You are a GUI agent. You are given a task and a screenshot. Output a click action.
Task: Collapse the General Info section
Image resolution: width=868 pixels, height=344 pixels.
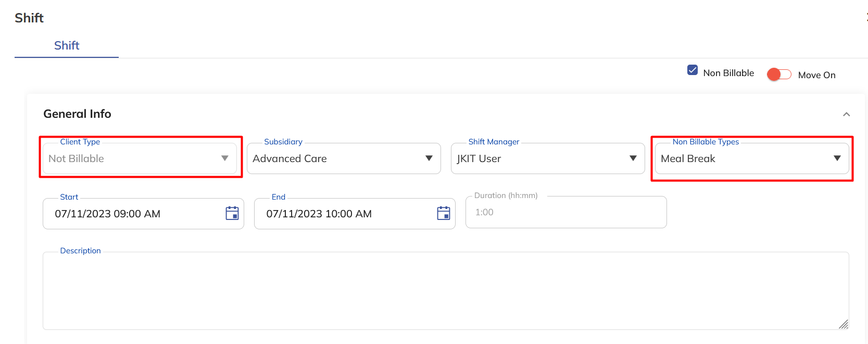tap(847, 114)
